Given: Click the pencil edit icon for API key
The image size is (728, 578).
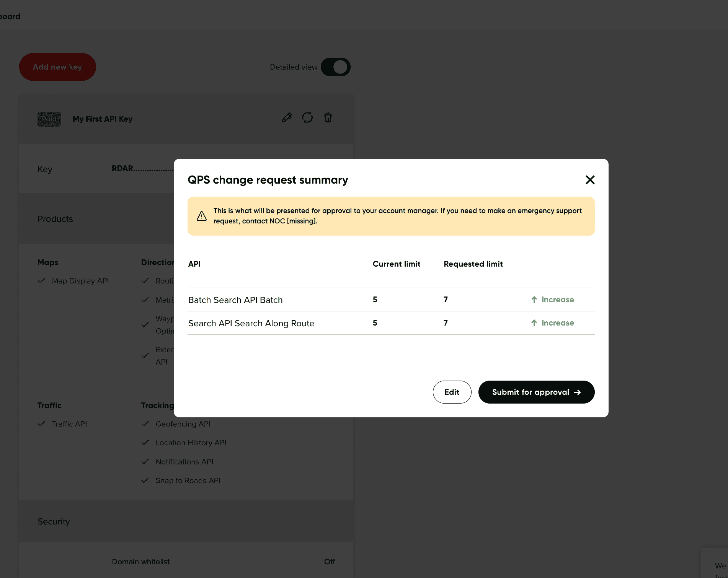Looking at the screenshot, I should (287, 118).
